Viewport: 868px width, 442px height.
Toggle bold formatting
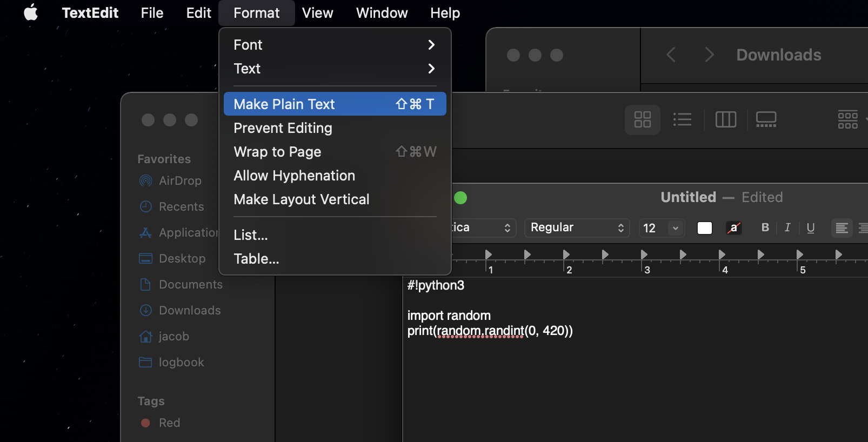point(765,227)
